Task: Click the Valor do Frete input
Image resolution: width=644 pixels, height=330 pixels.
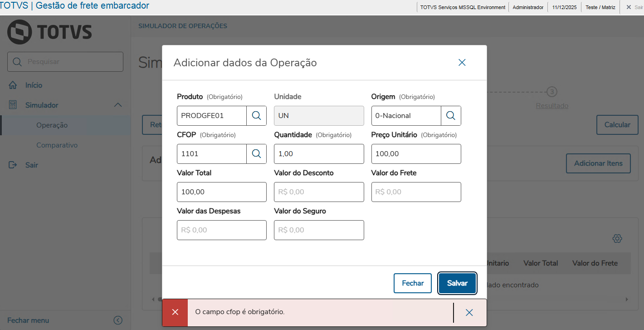Action: pyautogui.click(x=416, y=192)
